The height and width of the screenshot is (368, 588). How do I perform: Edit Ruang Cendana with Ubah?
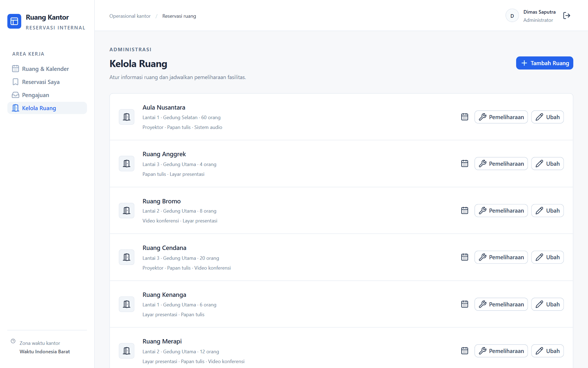[547, 257]
